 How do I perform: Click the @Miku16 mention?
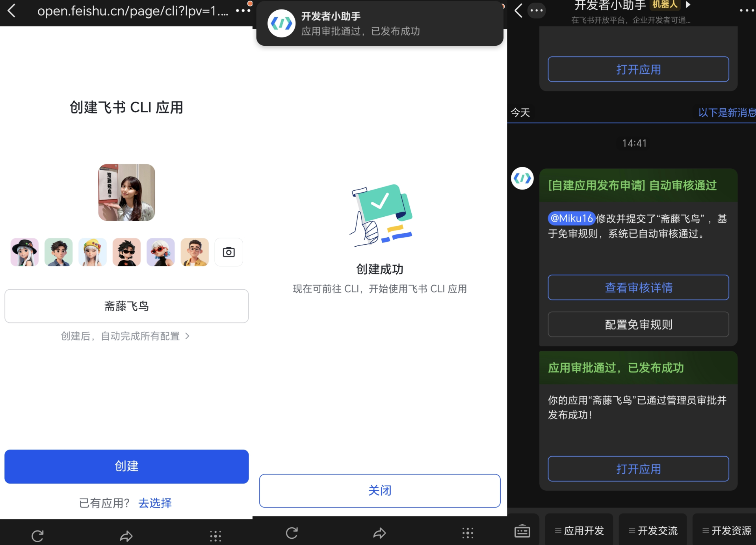click(x=572, y=218)
